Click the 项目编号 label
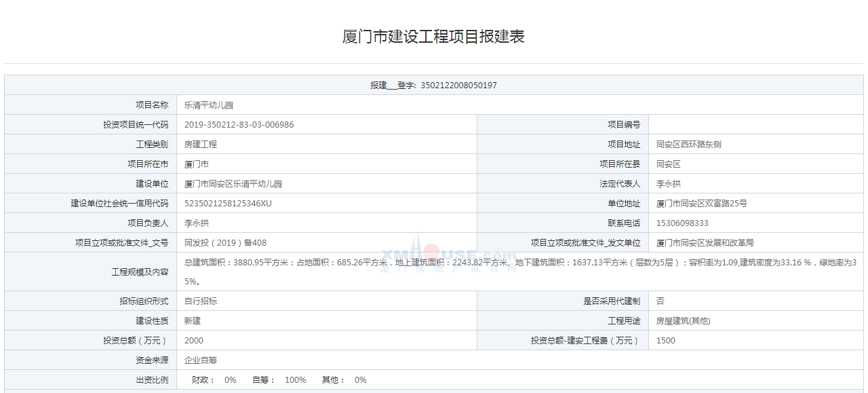Image resolution: width=868 pixels, height=393 pixels. coord(624,125)
